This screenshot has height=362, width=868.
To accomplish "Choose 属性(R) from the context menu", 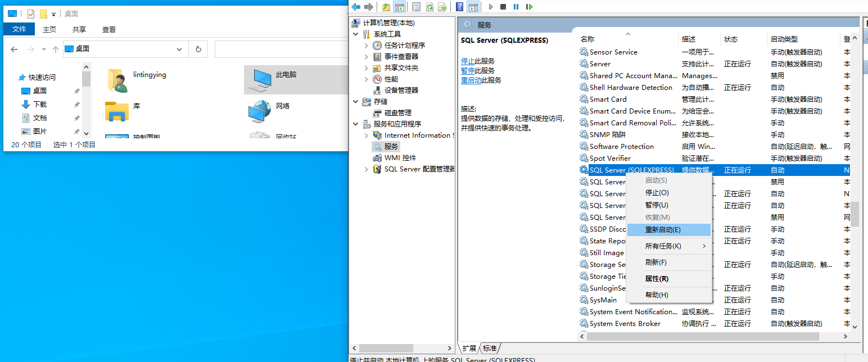I will 669,279.
